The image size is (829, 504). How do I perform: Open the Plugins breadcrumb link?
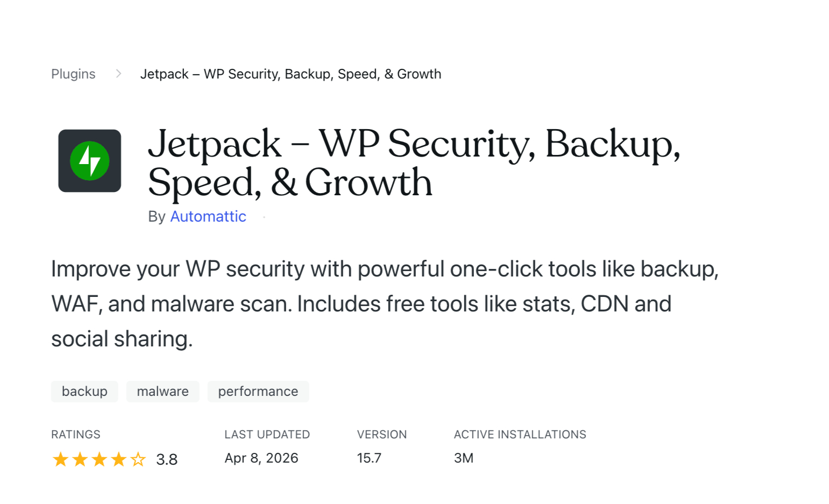click(73, 74)
